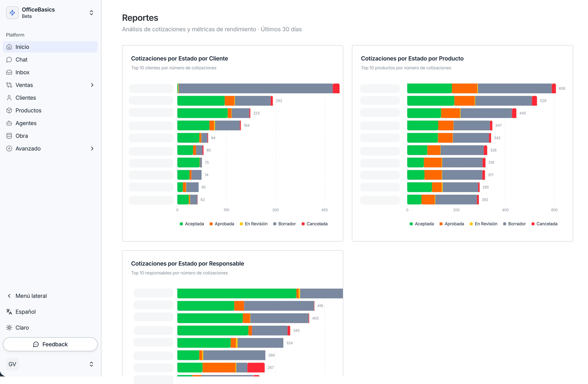Open the Agentes icon

(x=9, y=123)
